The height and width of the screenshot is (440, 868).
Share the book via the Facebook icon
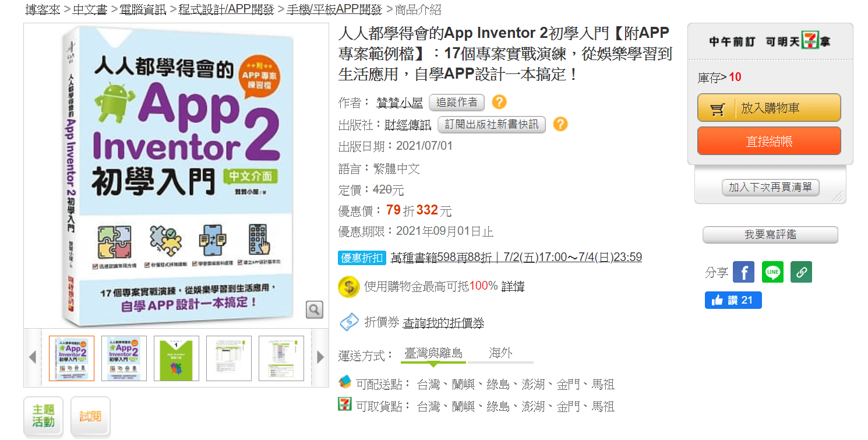[x=743, y=272]
